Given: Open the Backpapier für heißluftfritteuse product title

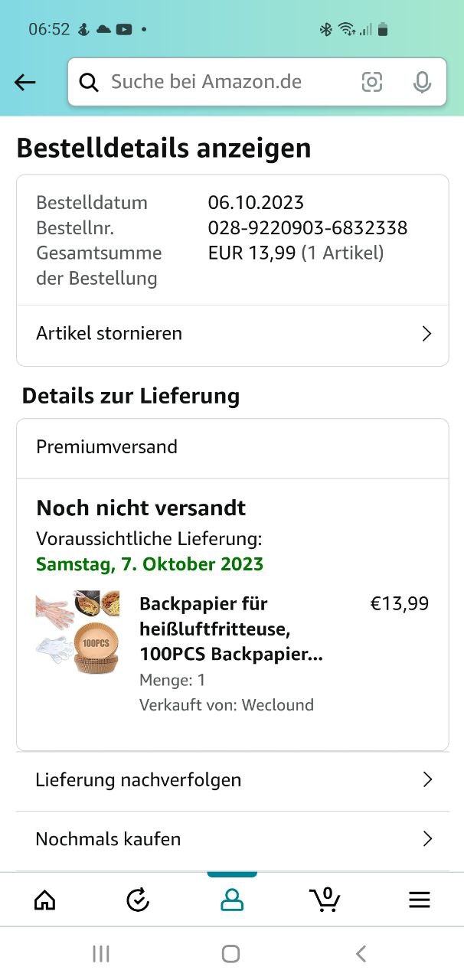Looking at the screenshot, I should click(x=230, y=629).
